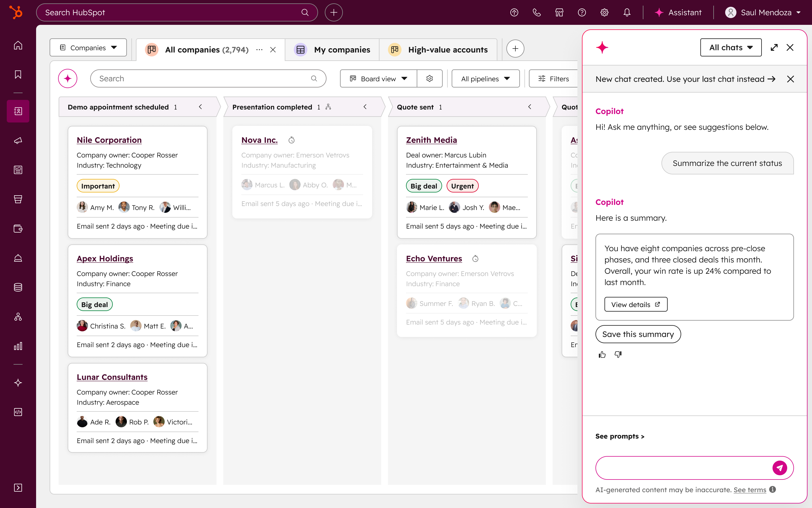This screenshot has width=812, height=508.
Task: Give thumbs down to the summary
Action: coord(618,354)
